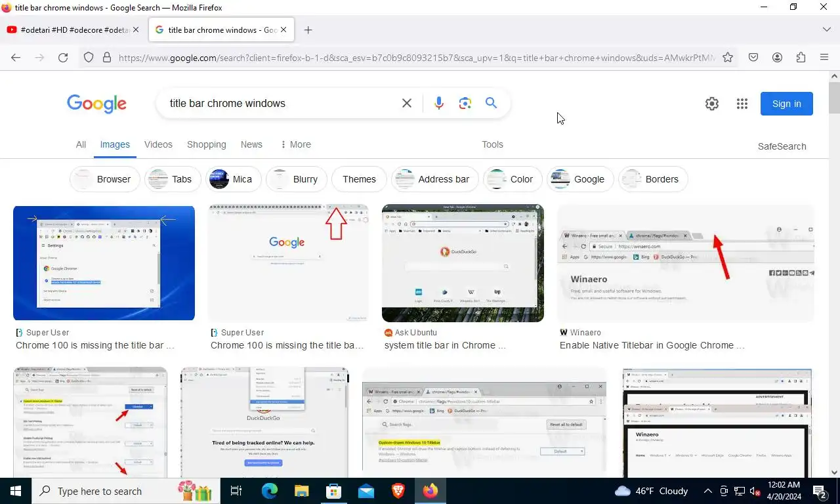Switch to the odetari YouTube tab
The image size is (840, 504).
pos(73,30)
